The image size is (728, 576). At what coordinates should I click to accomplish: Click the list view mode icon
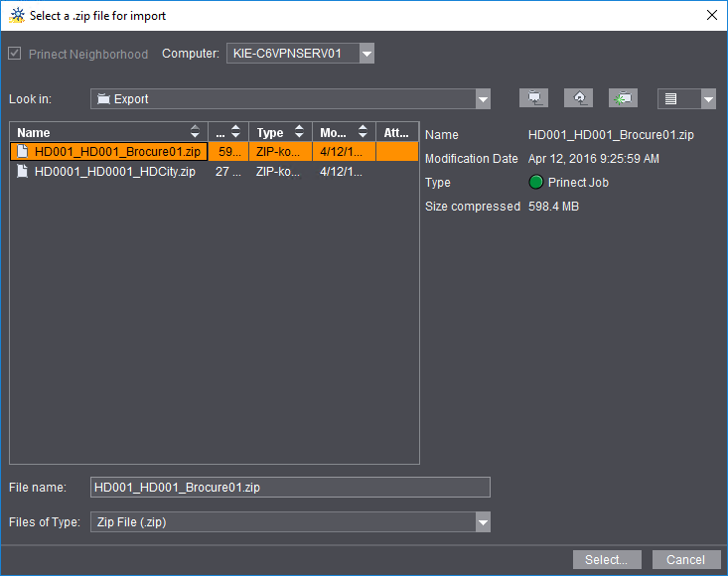point(670,99)
